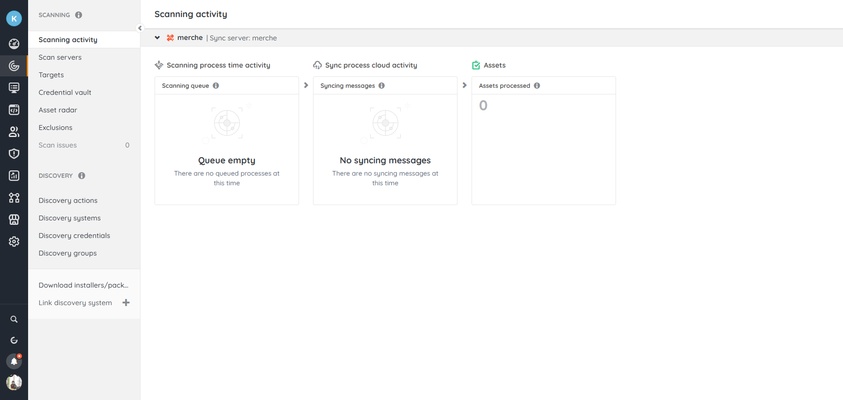Click the 'No syncing messages' text
This screenshot has width=843, height=400.
[x=385, y=160]
